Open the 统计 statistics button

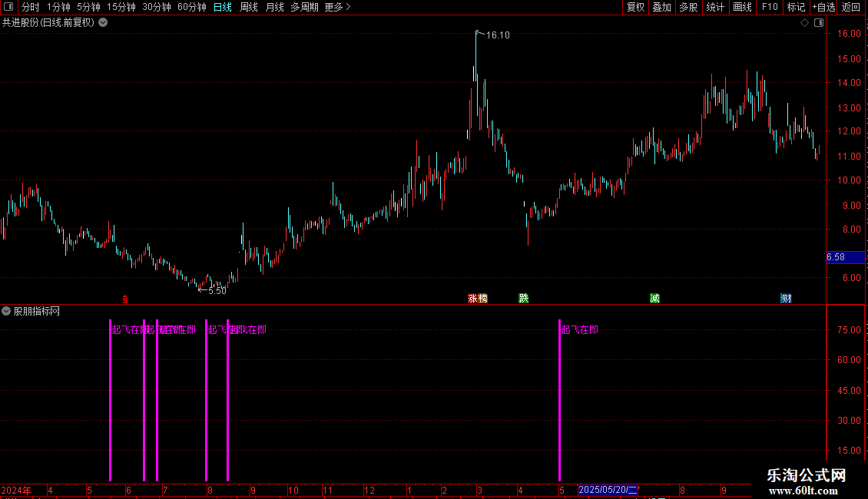coord(715,7)
